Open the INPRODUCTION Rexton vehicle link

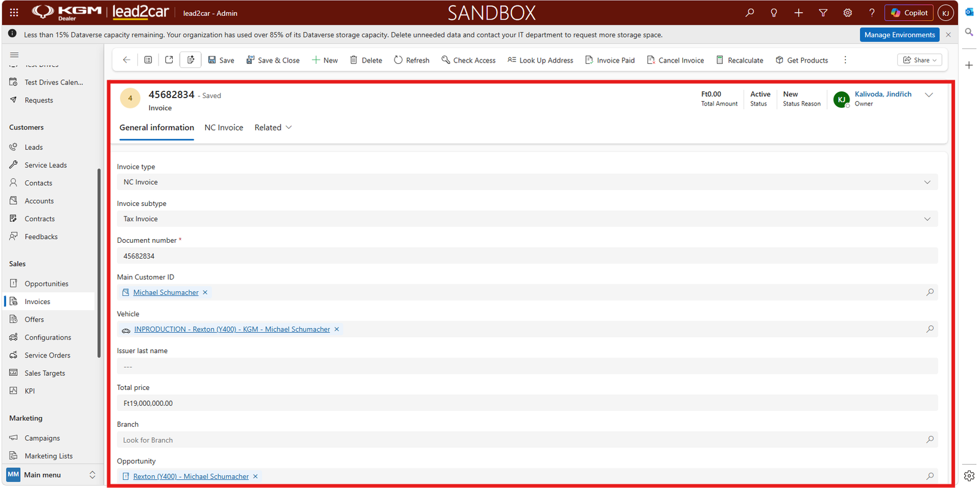pyautogui.click(x=232, y=329)
